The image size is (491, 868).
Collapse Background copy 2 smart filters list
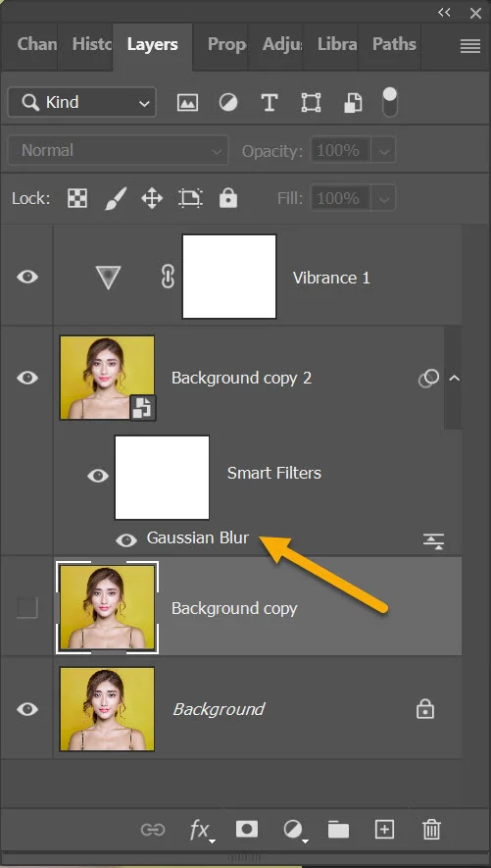coord(455,378)
